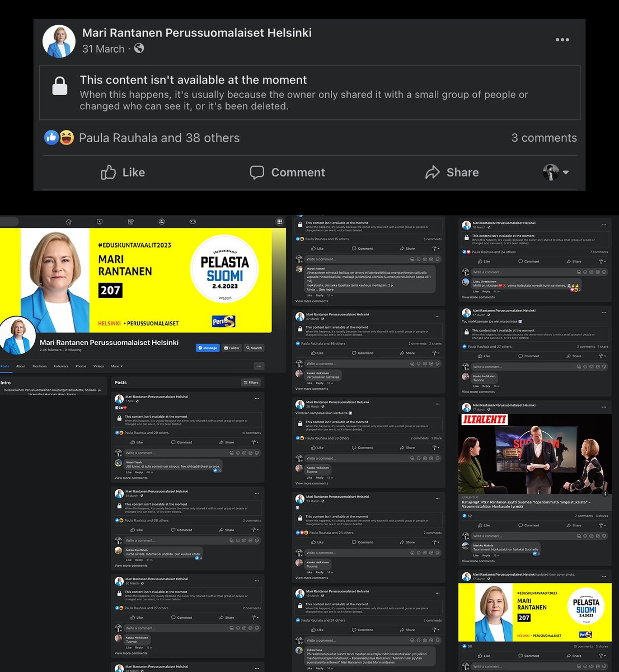The image size is (619, 672).
Task: Open the commenter identity dropdown on the enlarged post
Action: (555, 172)
